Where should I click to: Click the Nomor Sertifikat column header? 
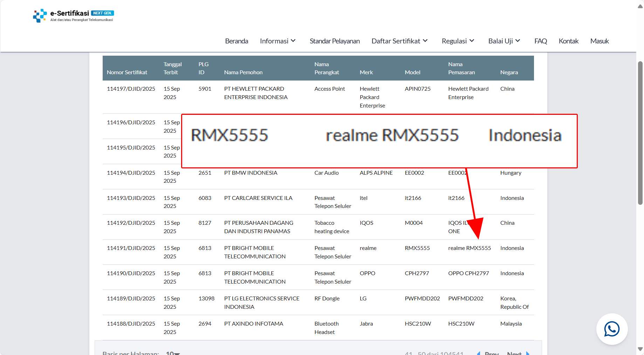tap(127, 72)
